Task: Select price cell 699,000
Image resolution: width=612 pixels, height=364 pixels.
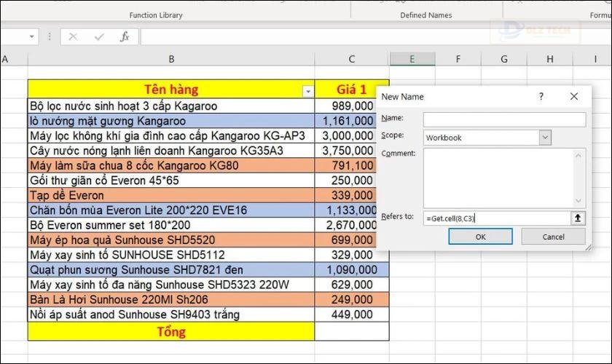Action: [346, 240]
